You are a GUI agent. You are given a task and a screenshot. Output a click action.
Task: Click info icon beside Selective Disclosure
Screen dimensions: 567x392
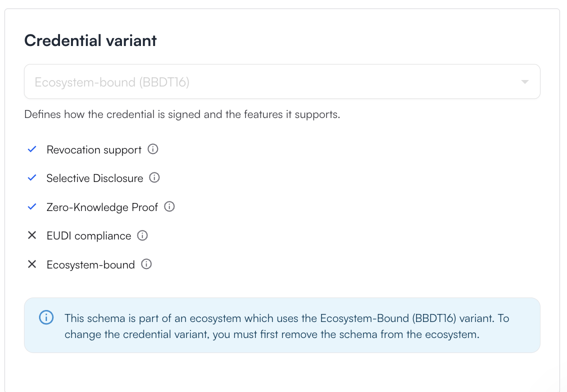tap(154, 178)
